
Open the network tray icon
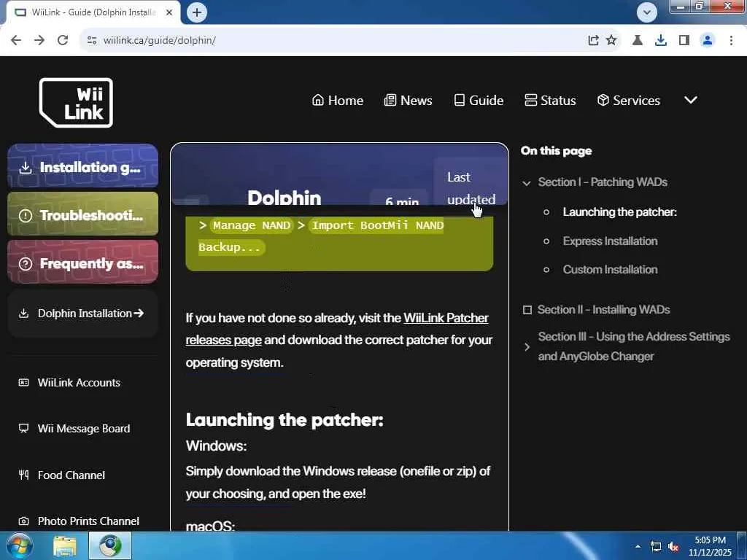[656, 546]
